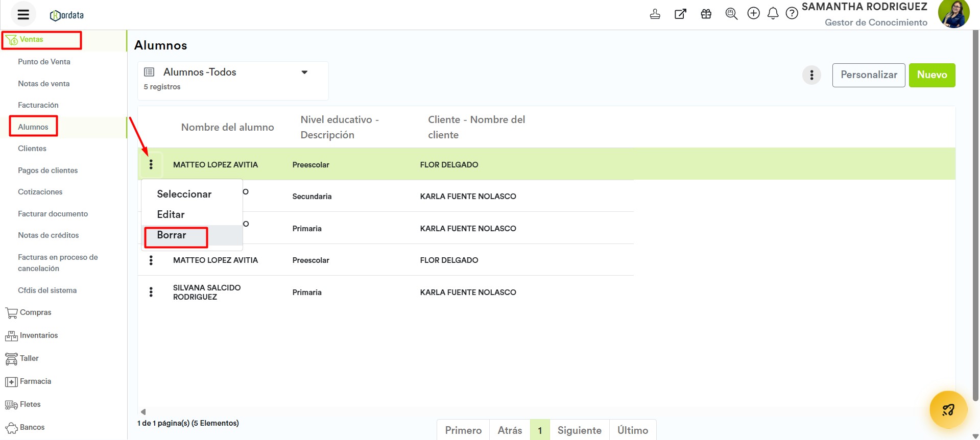Open row menu for first MATTEO LOPEZ AVITIA
The height and width of the screenshot is (440, 980).
151,164
